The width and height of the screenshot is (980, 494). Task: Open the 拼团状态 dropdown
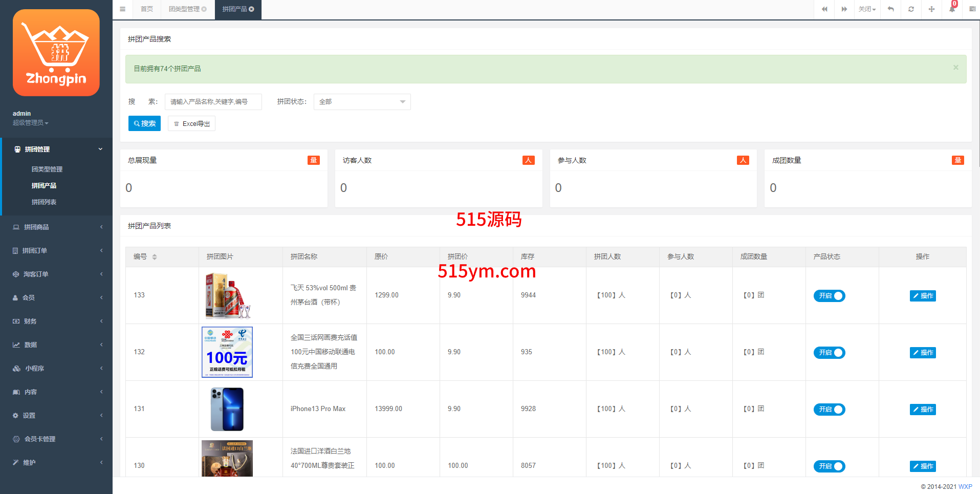[362, 102]
